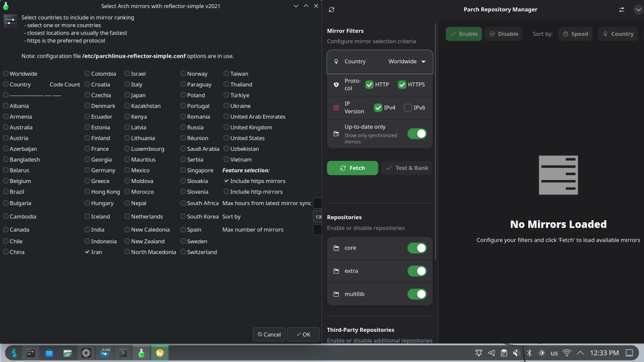Screen dimensions: 644x362
Task: Open the Sort by combo box in reflector dialog
Action: tap(317, 217)
